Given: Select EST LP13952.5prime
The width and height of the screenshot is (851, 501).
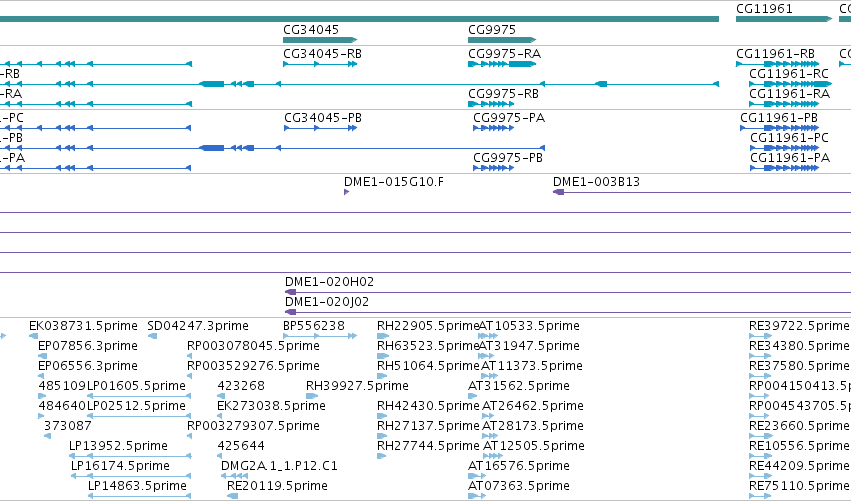Looking at the screenshot, I should (x=118, y=446).
